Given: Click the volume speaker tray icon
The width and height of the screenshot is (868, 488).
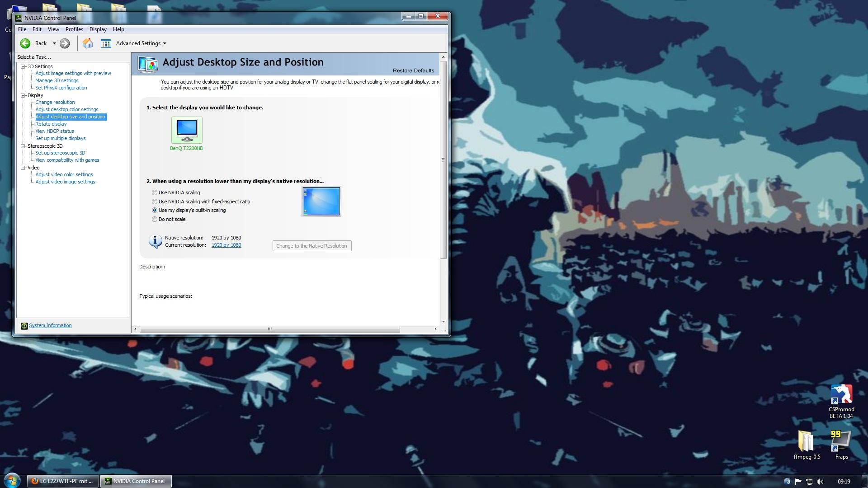Looking at the screenshot, I should (x=820, y=482).
